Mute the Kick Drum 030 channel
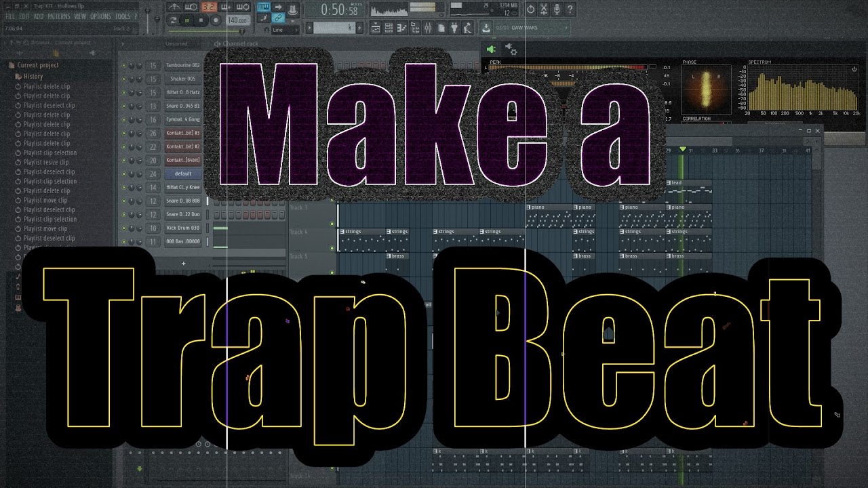This screenshot has width=868, height=488. click(123, 228)
